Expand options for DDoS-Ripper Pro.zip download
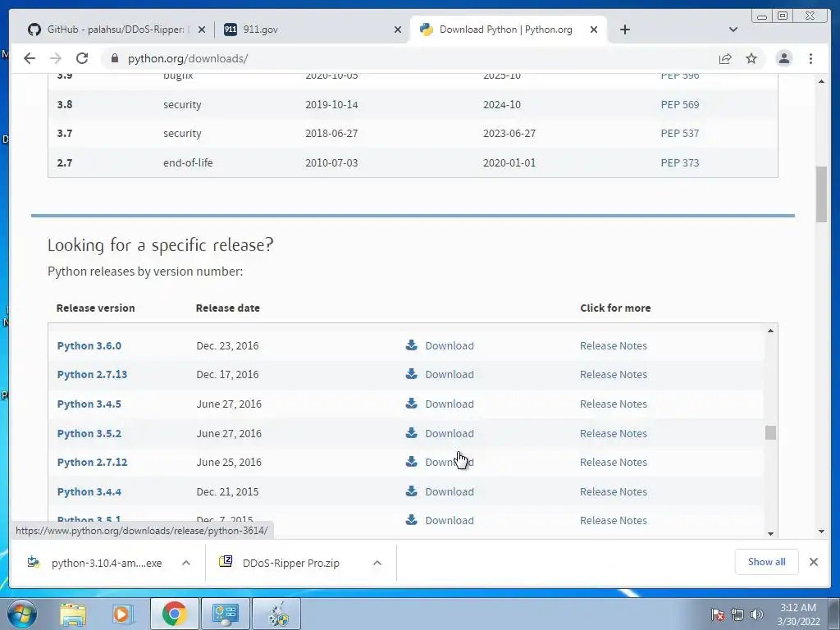This screenshot has width=840, height=630. [x=377, y=563]
